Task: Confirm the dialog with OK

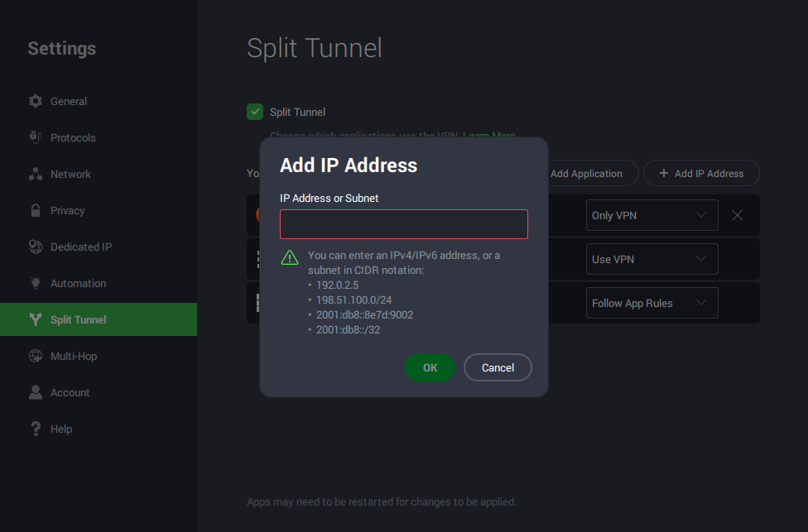Action: [430, 367]
